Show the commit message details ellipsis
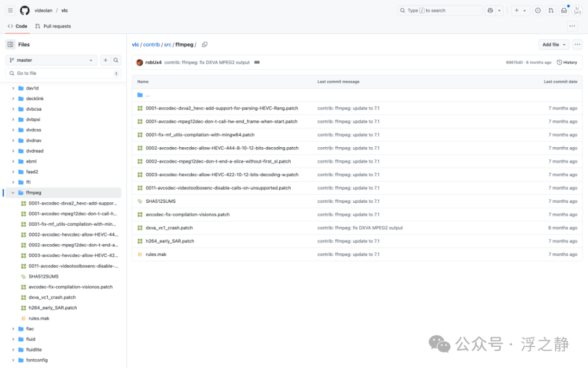The height and width of the screenshot is (368, 588). [257, 62]
